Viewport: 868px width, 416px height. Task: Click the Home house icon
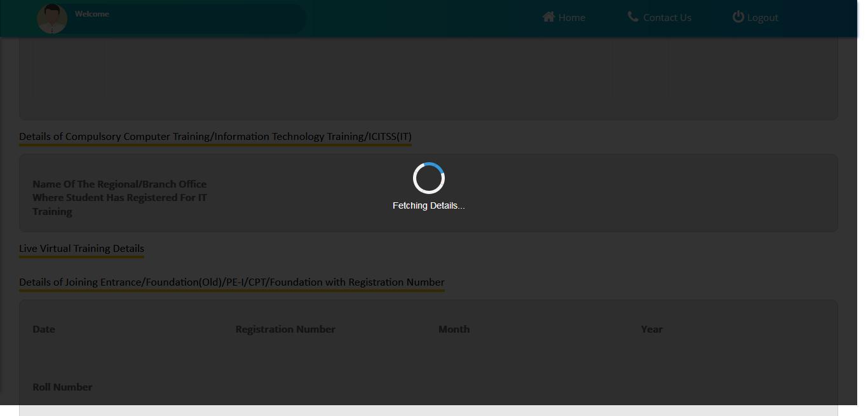[x=548, y=17]
